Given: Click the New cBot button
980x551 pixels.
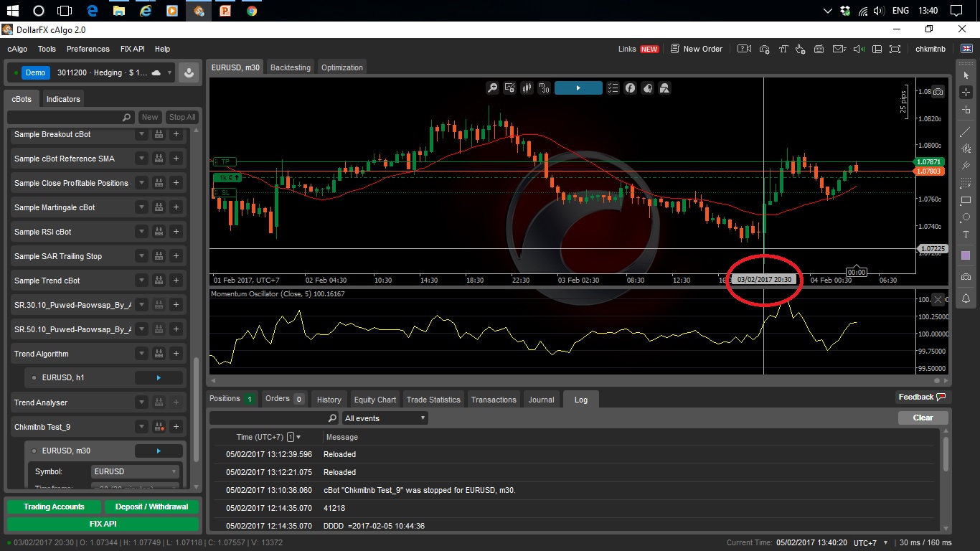Looking at the screenshot, I should pos(150,117).
